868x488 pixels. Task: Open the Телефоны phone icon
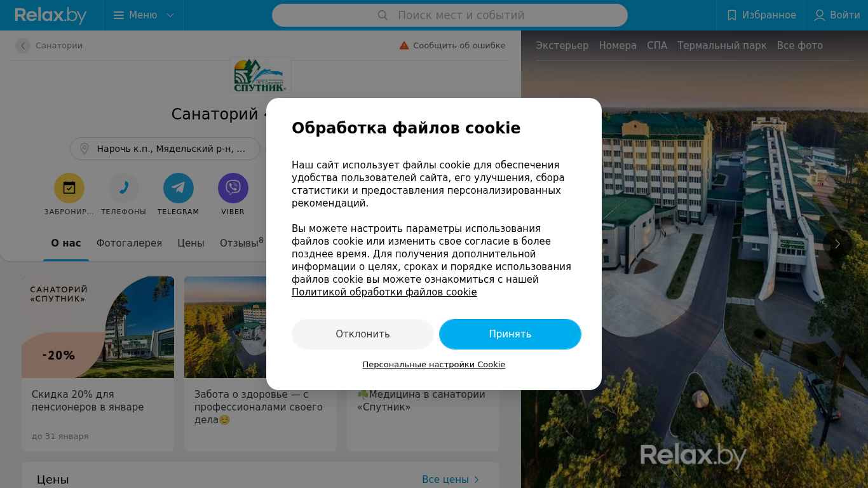124,188
